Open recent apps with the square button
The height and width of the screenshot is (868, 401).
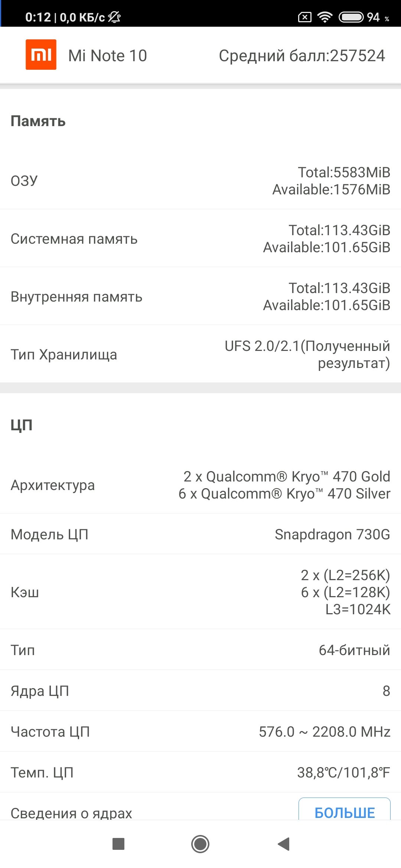pyautogui.click(x=118, y=844)
